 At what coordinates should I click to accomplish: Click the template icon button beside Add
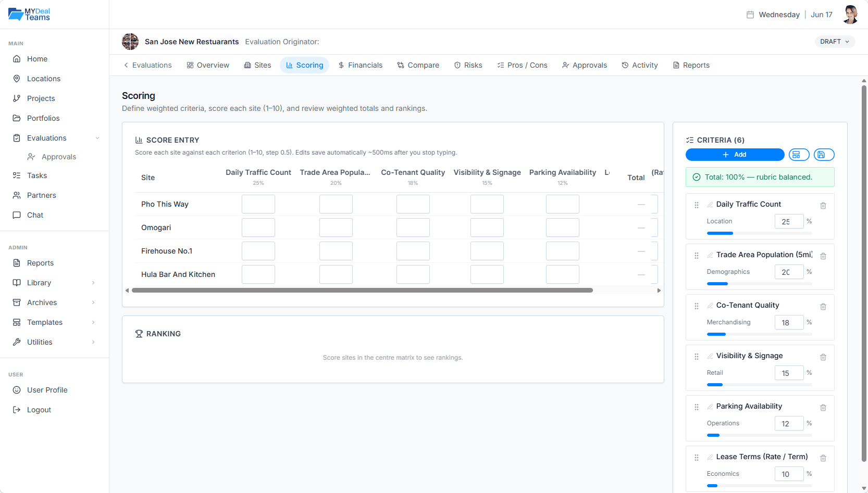click(x=799, y=155)
